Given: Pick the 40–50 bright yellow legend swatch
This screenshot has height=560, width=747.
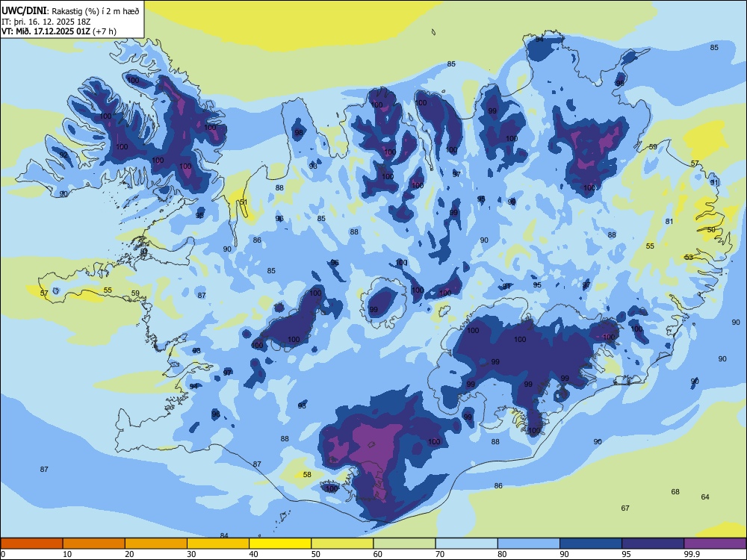Looking at the screenshot, I should 280,544.
